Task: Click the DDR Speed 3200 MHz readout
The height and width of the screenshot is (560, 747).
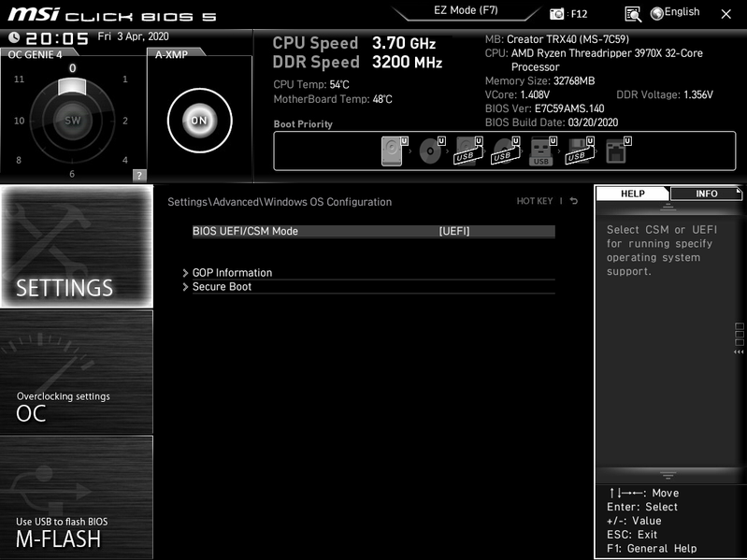Action: click(357, 62)
